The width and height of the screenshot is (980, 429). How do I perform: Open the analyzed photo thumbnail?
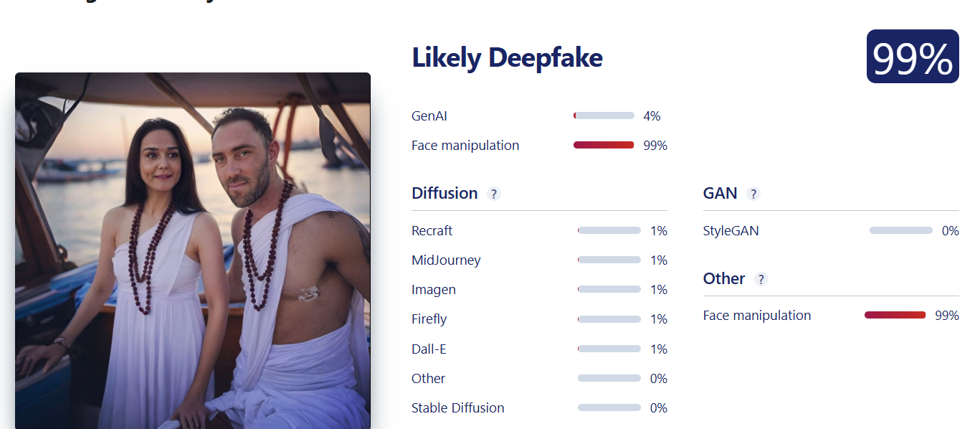(192, 250)
